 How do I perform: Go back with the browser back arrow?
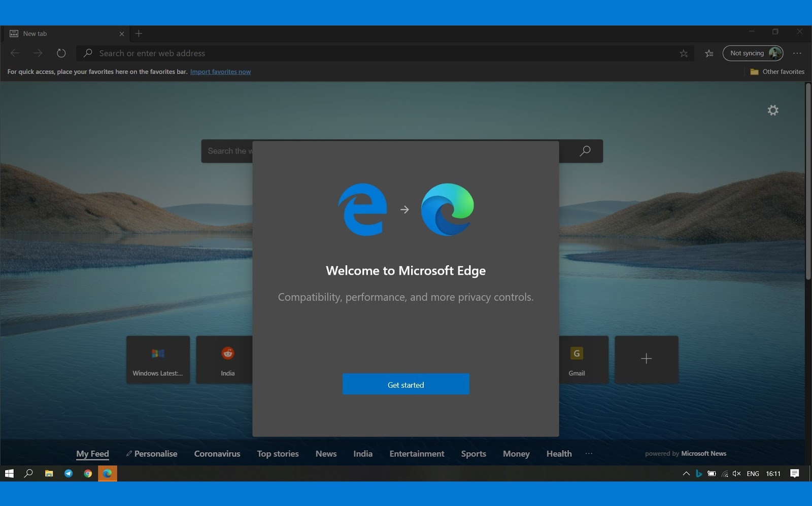click(15, 53)
